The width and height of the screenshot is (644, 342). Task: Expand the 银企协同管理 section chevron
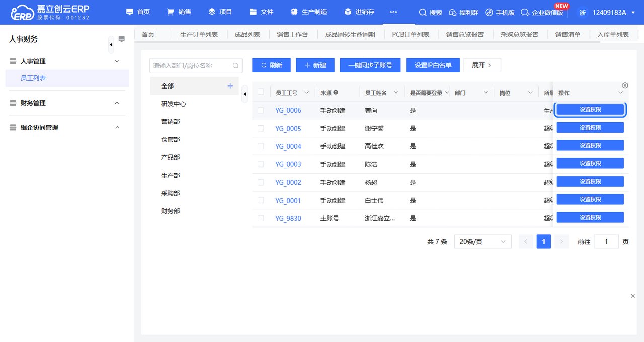117,127
